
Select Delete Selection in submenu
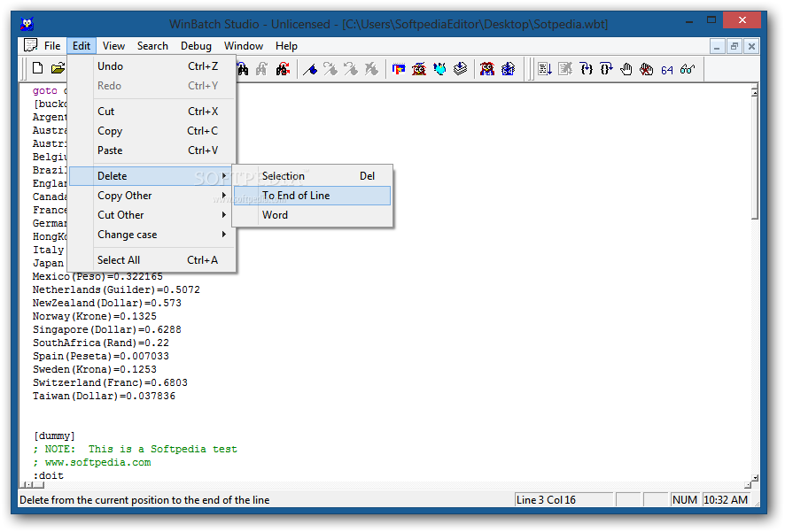[313, 176]
